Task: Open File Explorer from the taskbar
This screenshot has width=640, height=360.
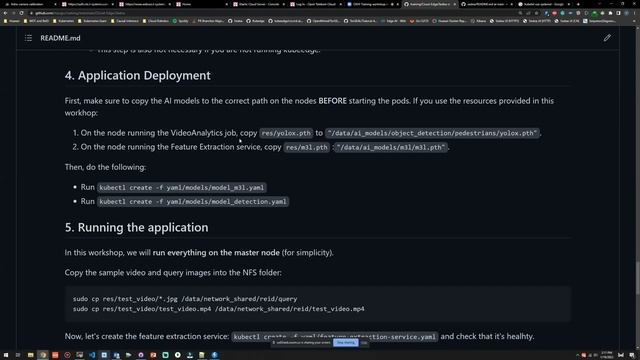Action: coord(30,355)
